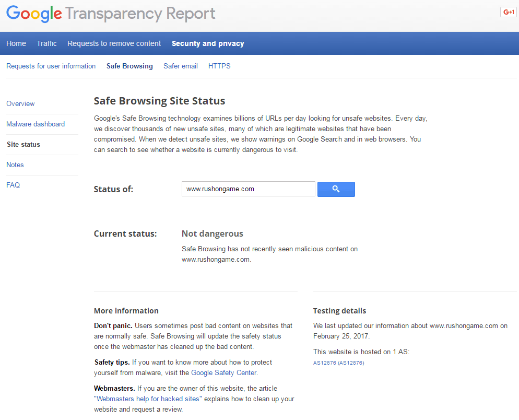Click the G+1 share button
The height and width of the screenshot is (420, 519).
tap(509, 12)
